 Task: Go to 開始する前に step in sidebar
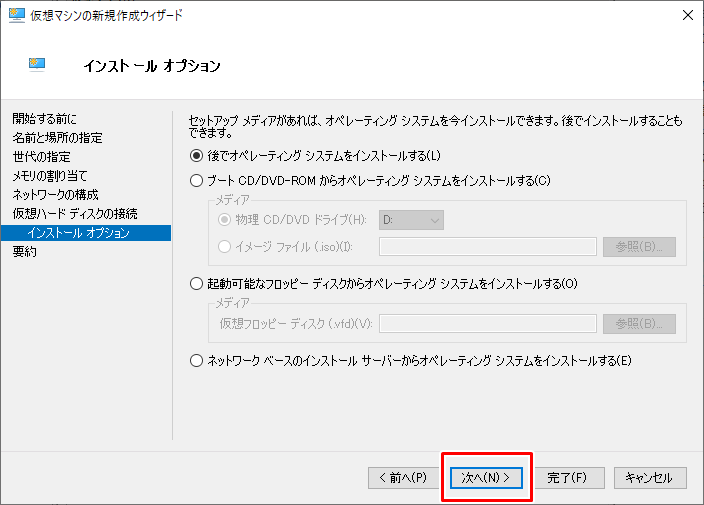(x=45, y=119)
